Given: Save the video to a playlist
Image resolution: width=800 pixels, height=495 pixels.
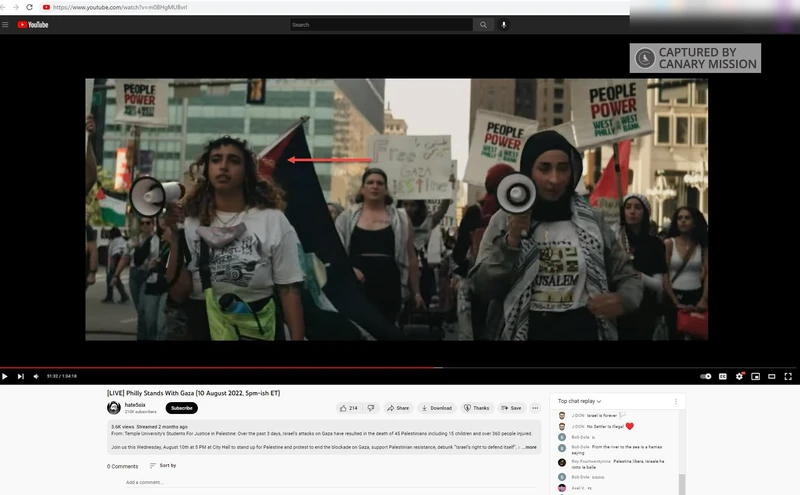Looking at the screenshot, I should coord(511,408).
